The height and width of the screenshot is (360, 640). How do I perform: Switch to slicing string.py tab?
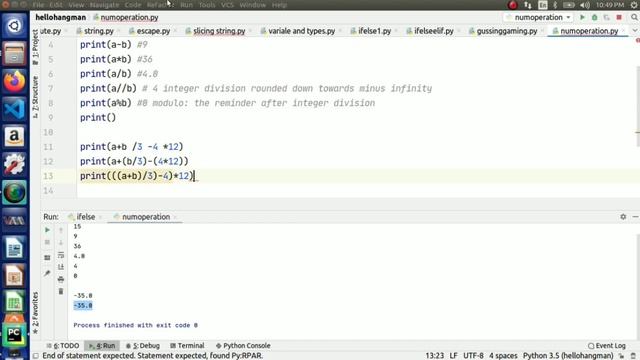point(219,31)
